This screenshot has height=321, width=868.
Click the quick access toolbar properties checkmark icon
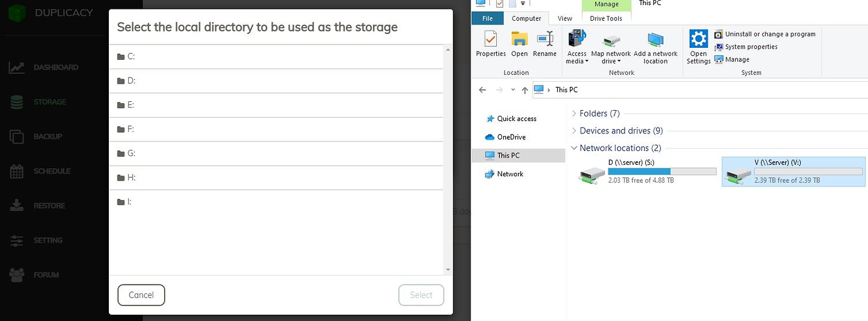point(499,4)
